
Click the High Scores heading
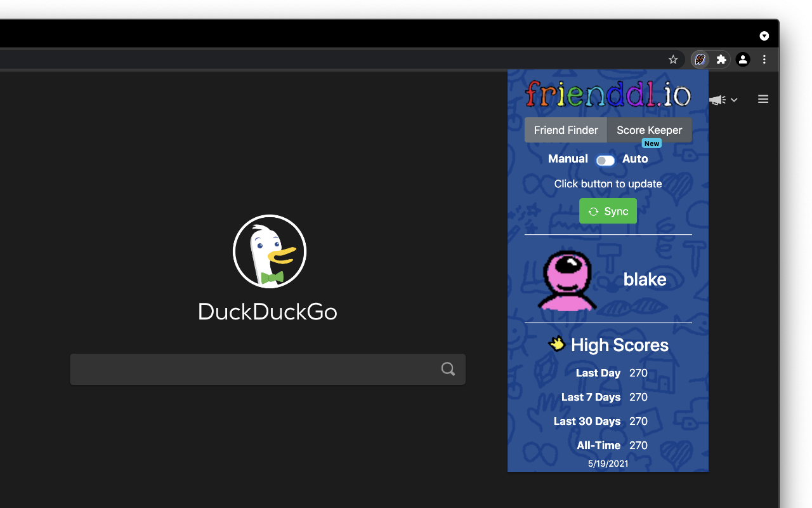click(x=619, y=345)
